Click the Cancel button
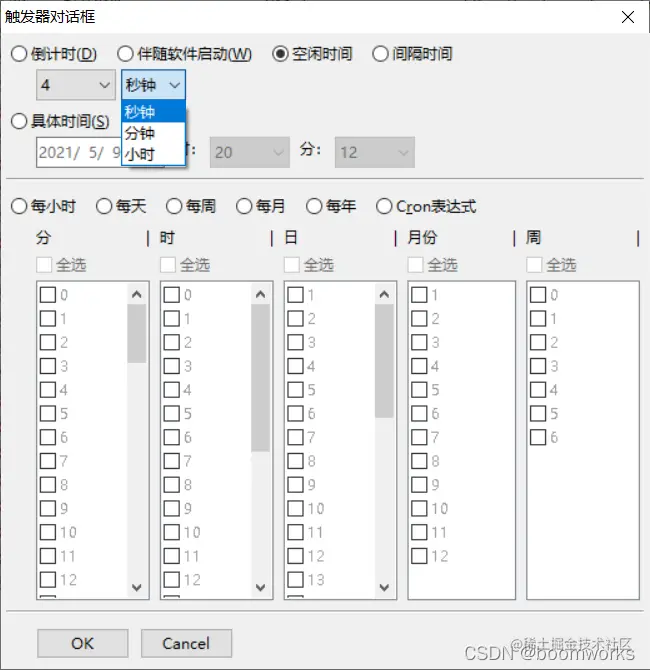Screen dimensions: 650x670 pyautogui.click(x=186, y=643)
